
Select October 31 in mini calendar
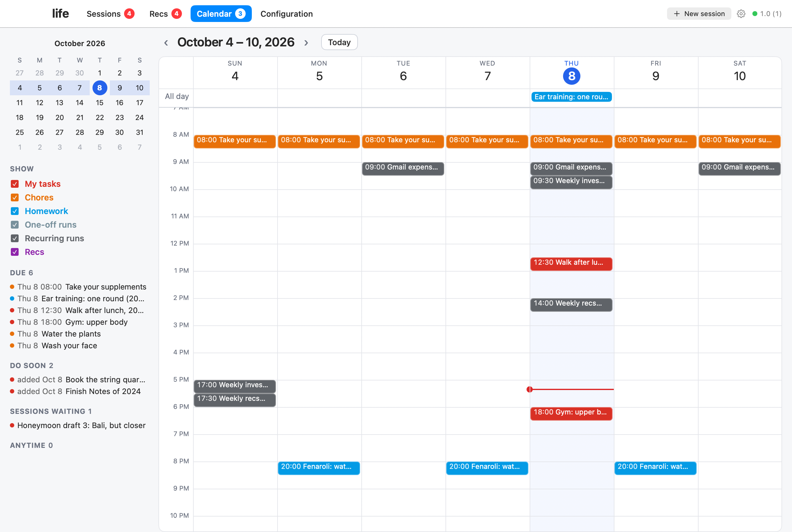click(x=140, y=132)
